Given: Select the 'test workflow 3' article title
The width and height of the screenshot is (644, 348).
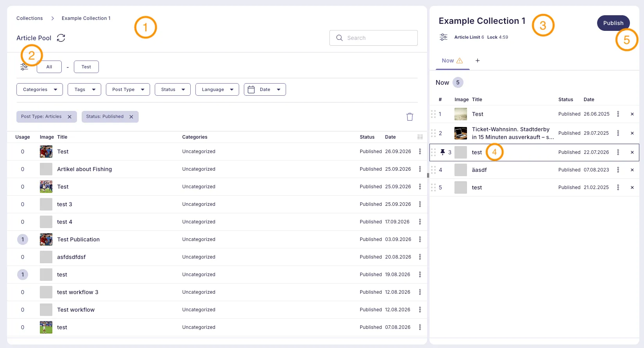Looking at the screenshot, I should click(x=78, y=292).
